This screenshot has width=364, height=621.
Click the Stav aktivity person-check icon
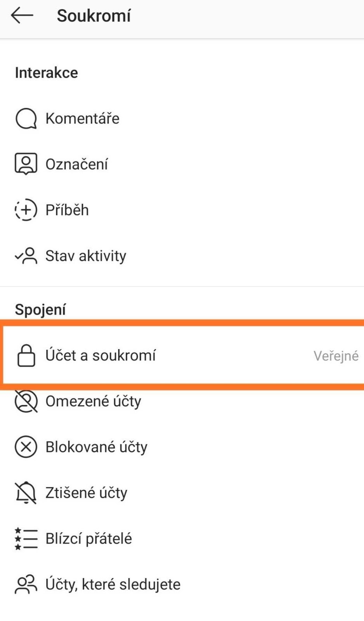26,256
